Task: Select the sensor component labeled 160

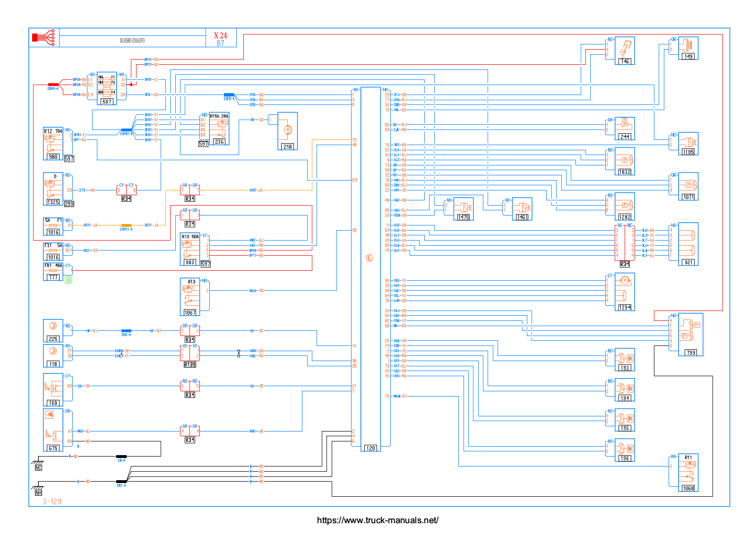Action: click(53, 390)
